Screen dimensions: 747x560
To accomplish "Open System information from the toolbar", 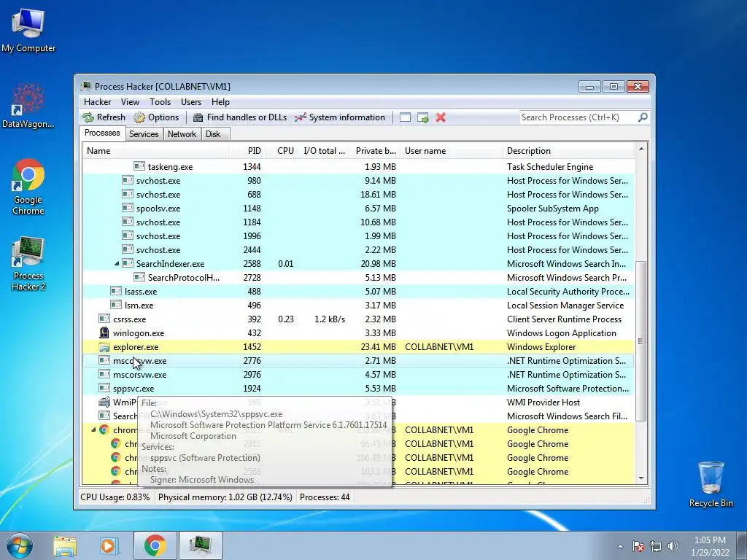I will pyautogui.click(x=340, y=117).
